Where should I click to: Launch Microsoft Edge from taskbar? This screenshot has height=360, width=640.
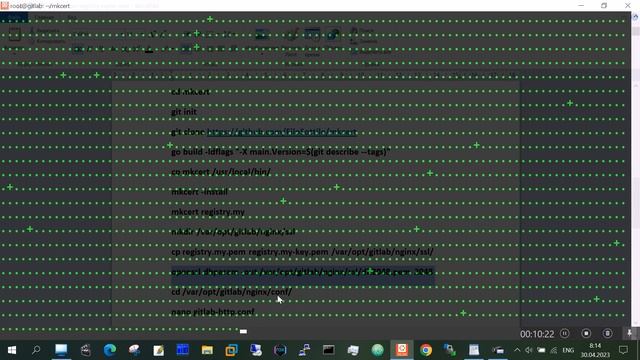click(109, 350)
